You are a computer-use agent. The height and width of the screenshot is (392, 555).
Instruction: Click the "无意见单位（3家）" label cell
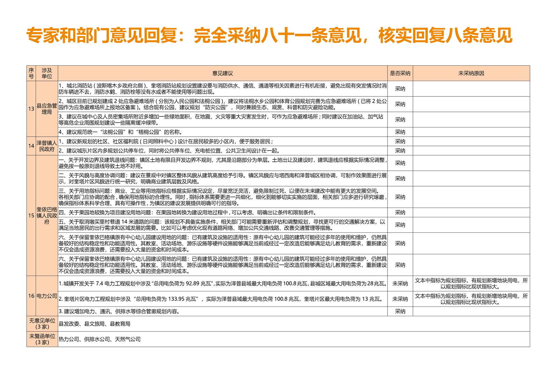click(42, 324)
